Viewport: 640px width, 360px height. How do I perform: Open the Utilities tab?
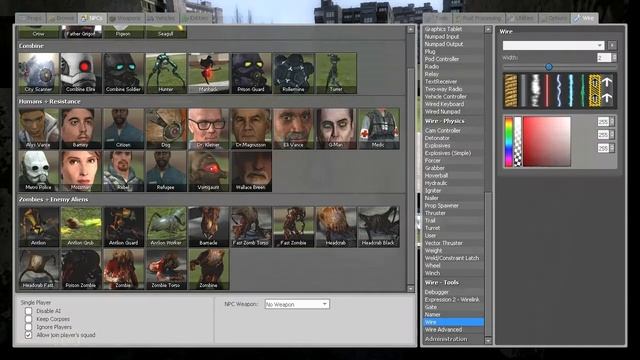pyautogui.click(x=522, y=18)
